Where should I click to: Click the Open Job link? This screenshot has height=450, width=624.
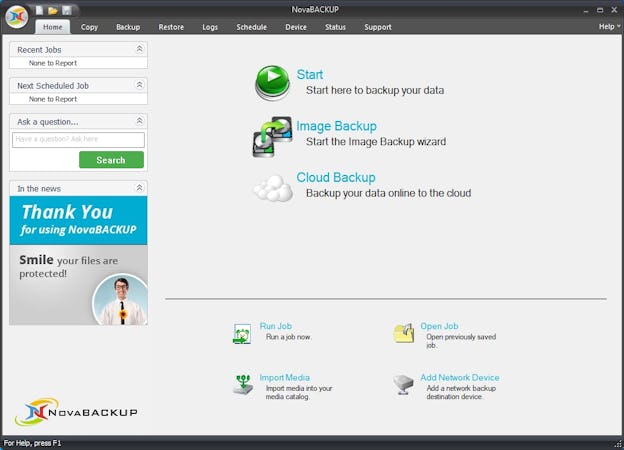(x=439, y=326)
